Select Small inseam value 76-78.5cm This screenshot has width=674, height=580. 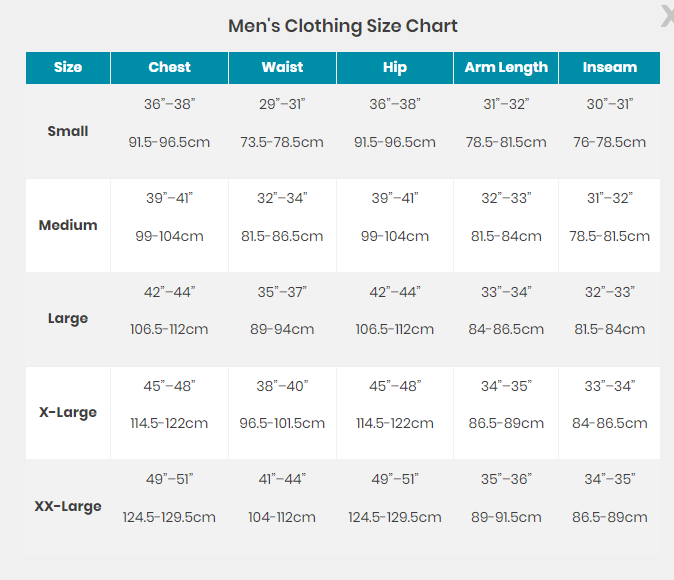610,142
